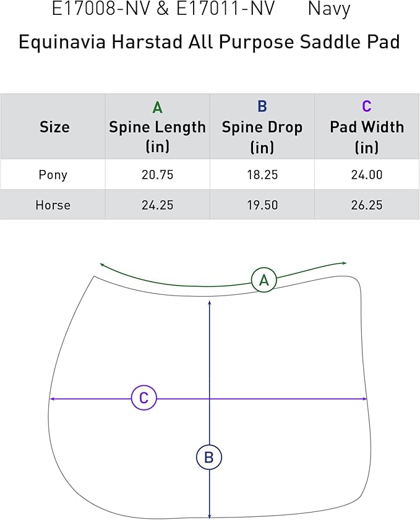Click the Equinavia Harstad Saddle Pad title

coord(209,42)
